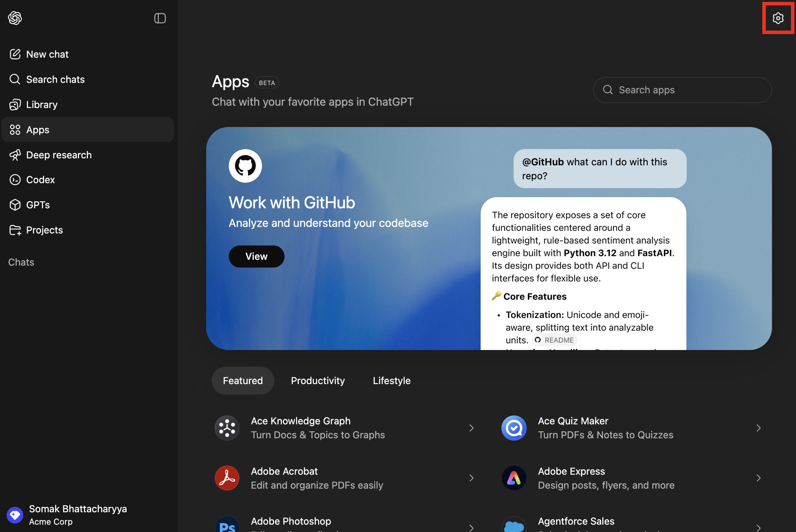
Task: Switch to the Lifestyle tab
Action: 391,381
